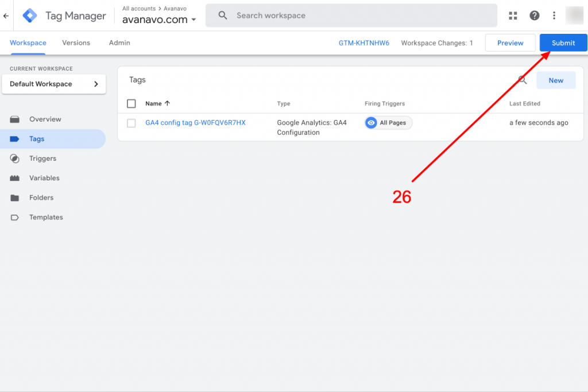This screenshot has width=588, height=392.
Task: Open the Google apps grid icon
Action: click(x=513, y=15)
